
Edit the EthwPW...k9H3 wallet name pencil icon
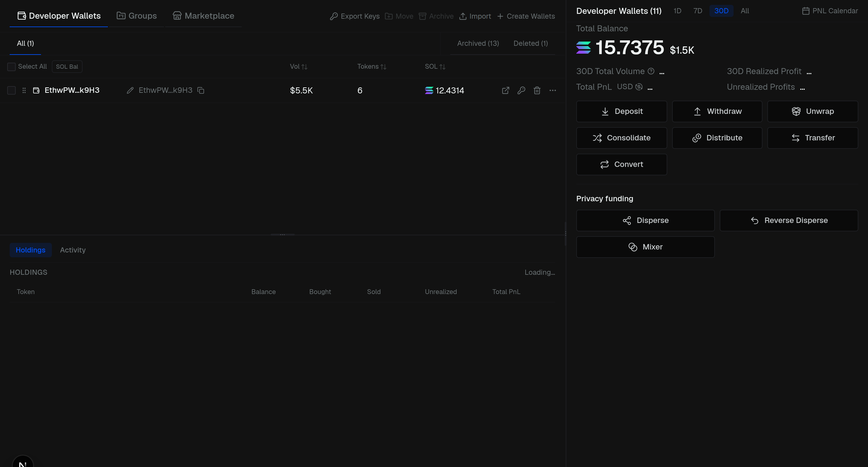point(130,90)
